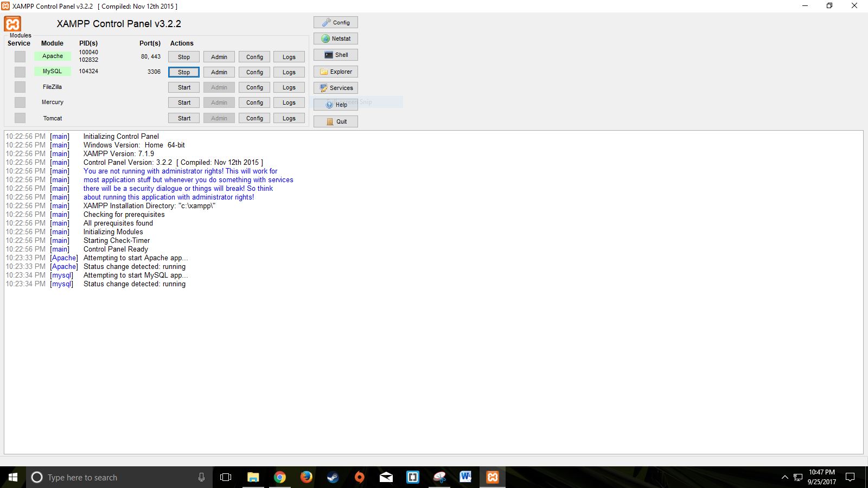Open the global Config wrench button
This screenshot has width=868, height=488.
(335, 22)
